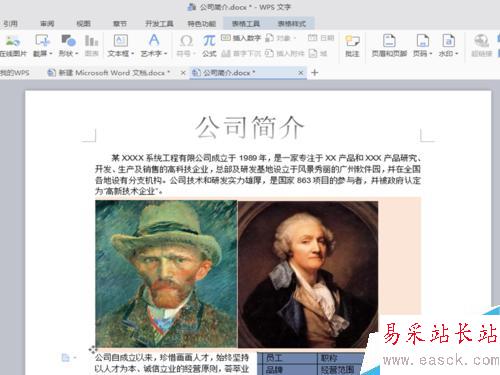Switch to the 特色功能 ribbon tab
500x375 pixels.
pyautogui.click(x=202, y=24)
